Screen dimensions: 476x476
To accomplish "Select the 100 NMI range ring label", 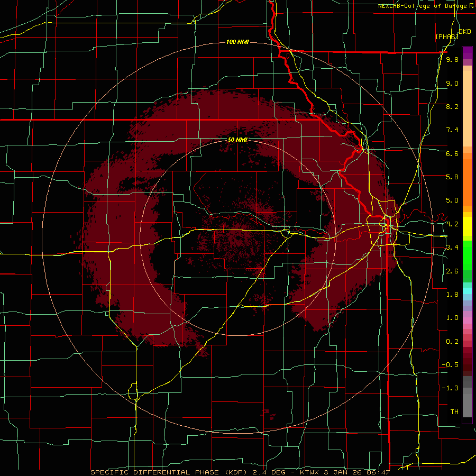I will coord(237,42).
